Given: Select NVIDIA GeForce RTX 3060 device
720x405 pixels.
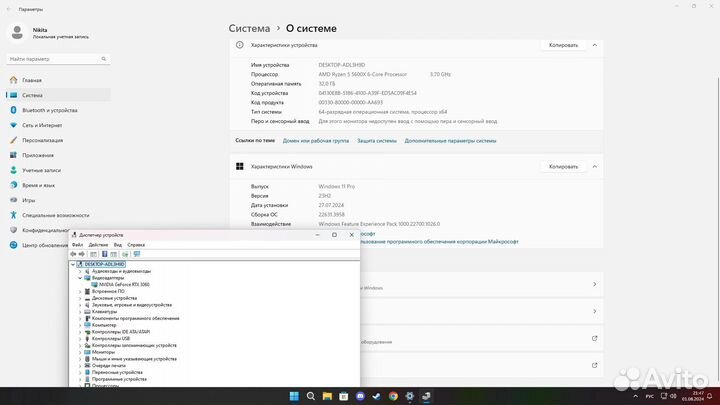Looking at the screenshot, I should coord(124,285).
